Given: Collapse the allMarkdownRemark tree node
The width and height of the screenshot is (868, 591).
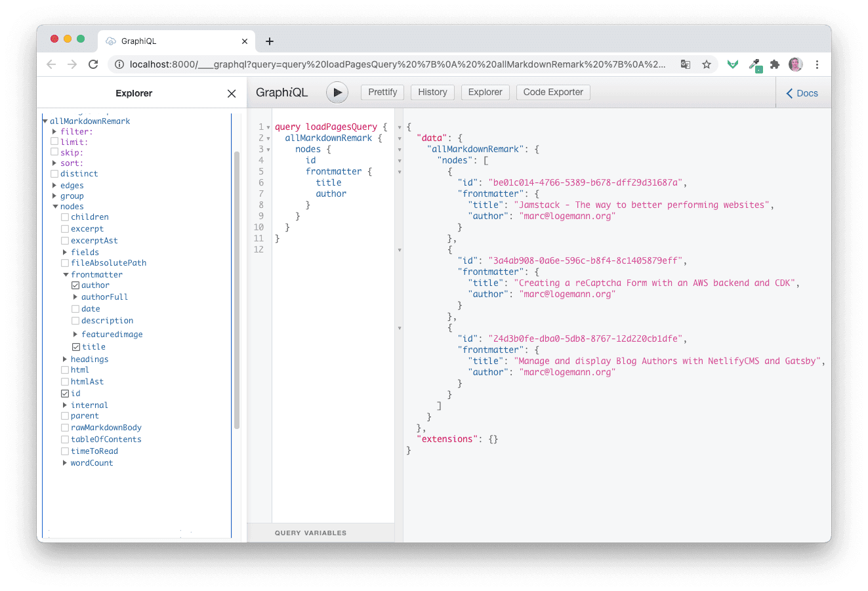Looking at the screenshot, I should [45, 121].
